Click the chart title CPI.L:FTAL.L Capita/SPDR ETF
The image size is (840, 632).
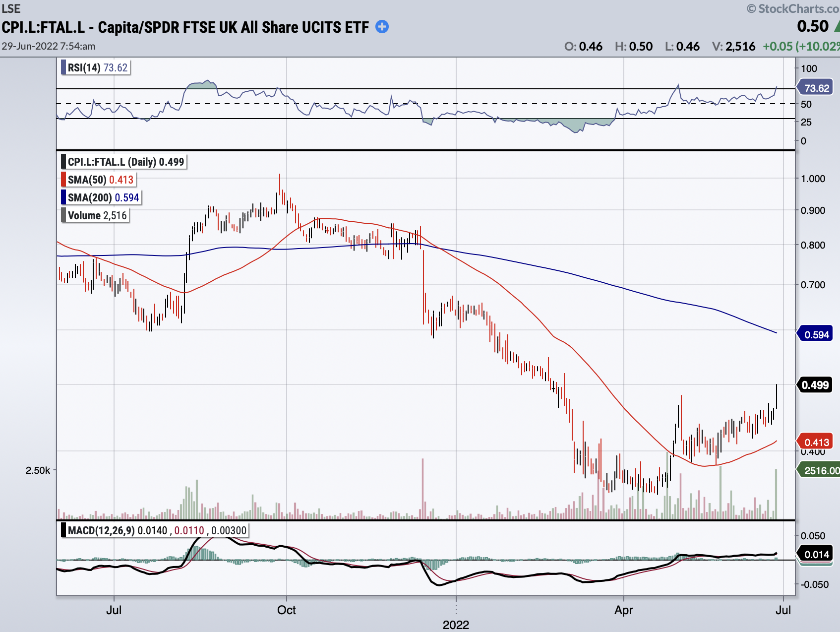185,27
